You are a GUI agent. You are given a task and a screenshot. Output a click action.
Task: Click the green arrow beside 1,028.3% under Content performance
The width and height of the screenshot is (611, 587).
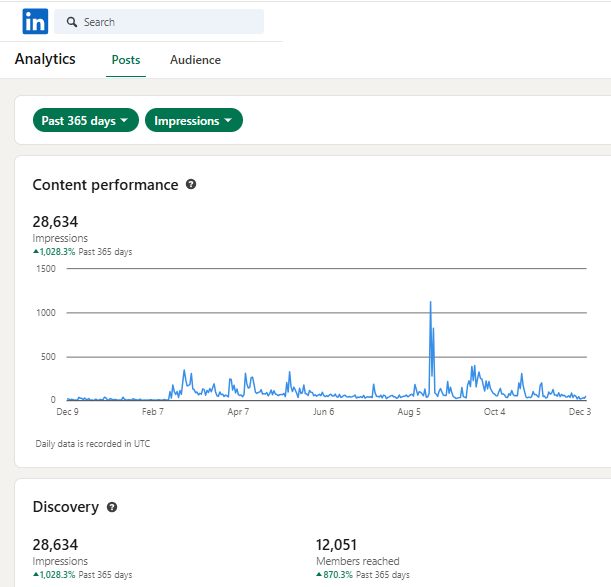(36, 251)
